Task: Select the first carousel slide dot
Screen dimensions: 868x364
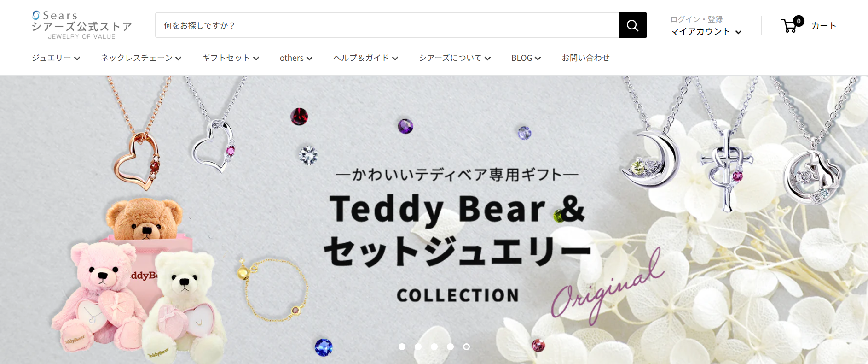Action: (402, 346)
